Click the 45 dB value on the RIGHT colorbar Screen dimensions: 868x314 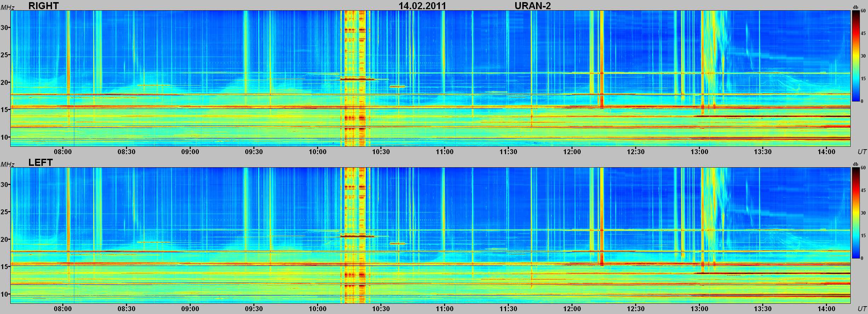863,34
